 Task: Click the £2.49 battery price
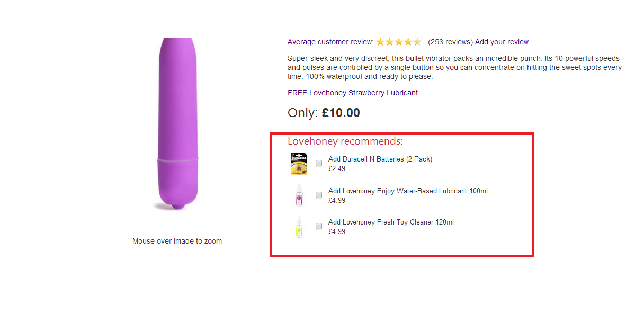337,169
